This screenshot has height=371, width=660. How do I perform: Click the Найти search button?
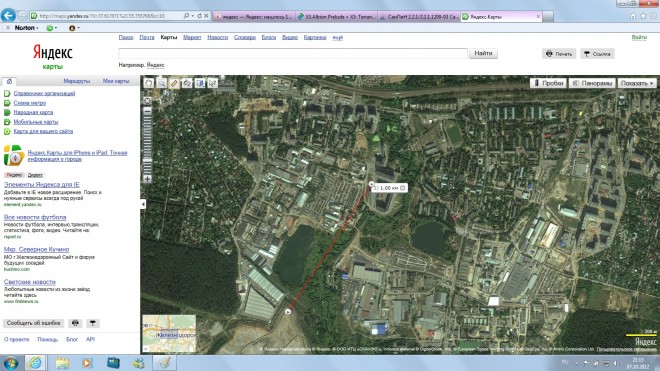coord(483,53)
